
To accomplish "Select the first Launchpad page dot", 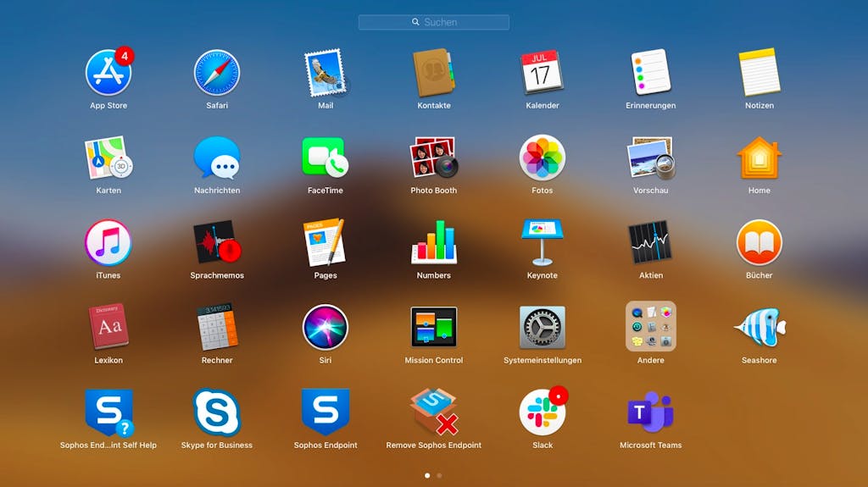I will click(x=427, y=475).
